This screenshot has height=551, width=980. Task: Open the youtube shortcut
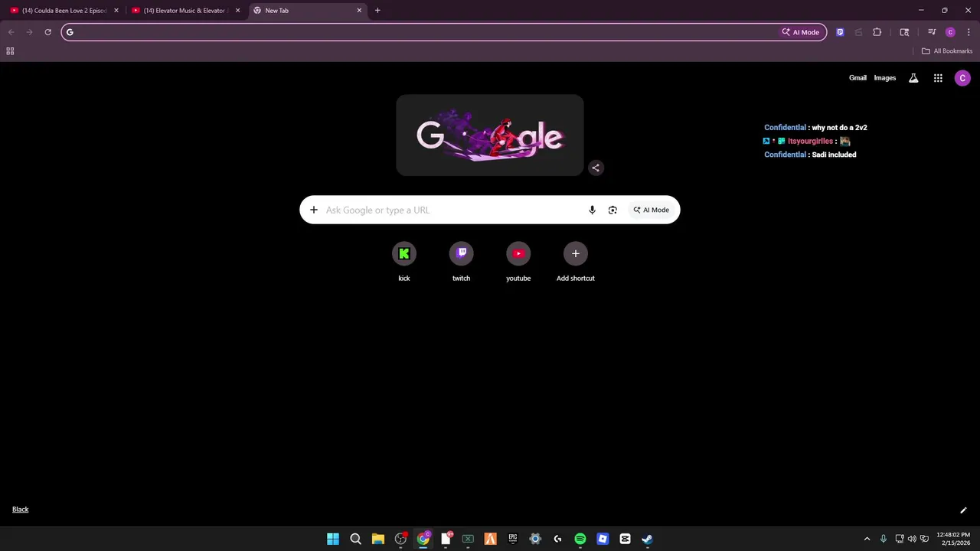518,262
